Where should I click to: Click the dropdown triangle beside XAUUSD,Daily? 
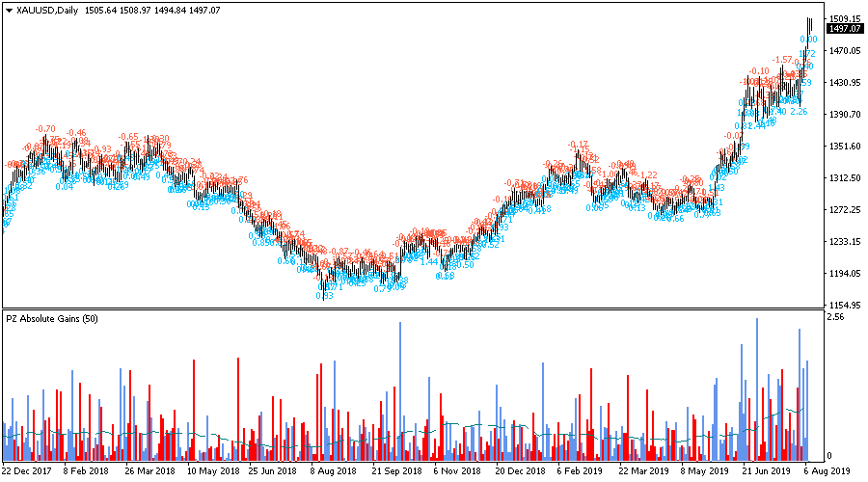coord(9,10)
